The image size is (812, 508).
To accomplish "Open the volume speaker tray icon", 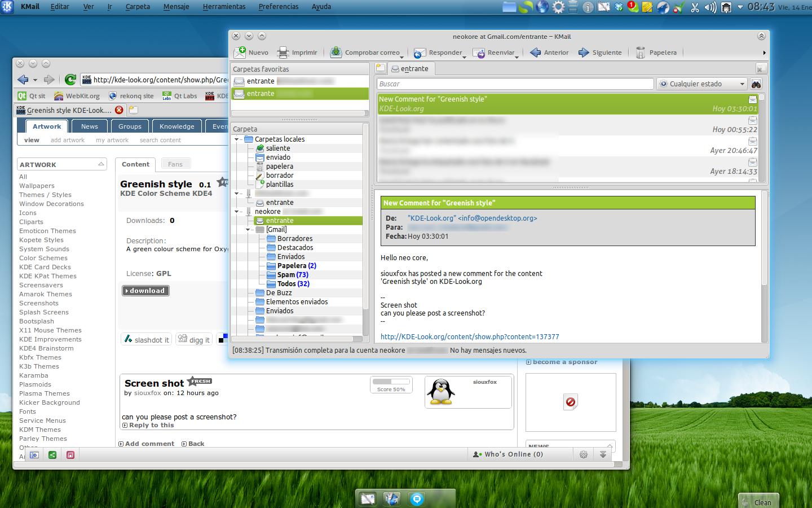I will (710, 7).
